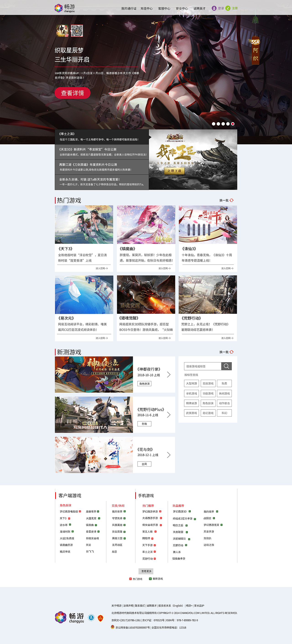292x644 pixels.
Task: Expand the 《花与剑》 chevron arrow
Action: [x=169, y=455]
